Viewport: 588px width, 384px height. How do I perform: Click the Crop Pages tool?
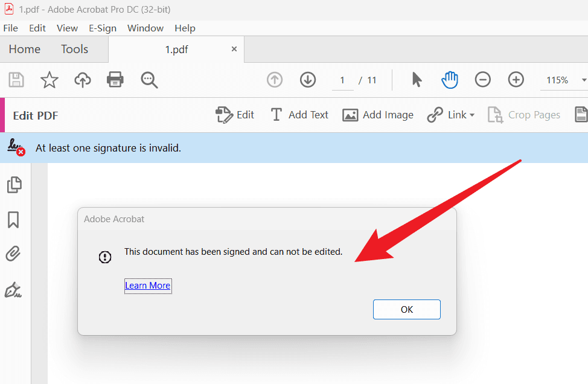pos(524,115)
